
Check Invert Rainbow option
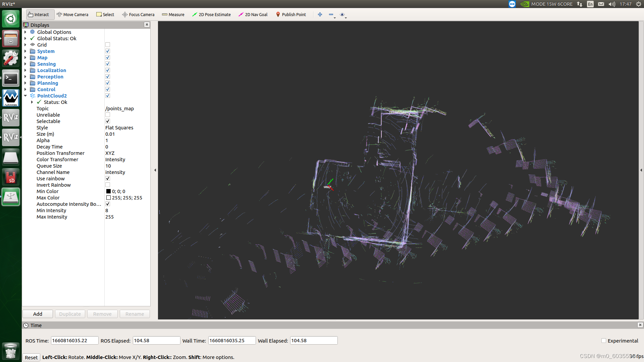click(x=108, y=185)
